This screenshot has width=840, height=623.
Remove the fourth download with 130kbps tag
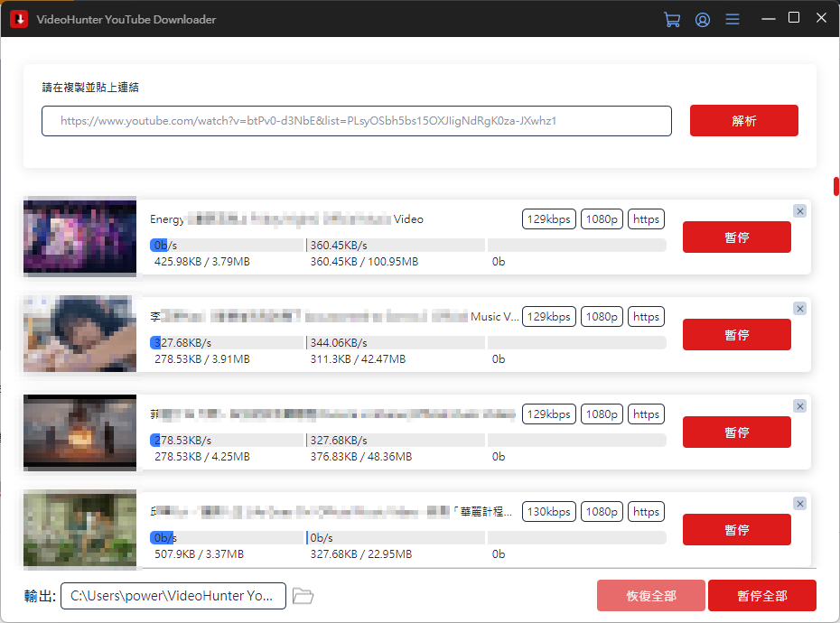pyautogui.click(x=799, y=504)
